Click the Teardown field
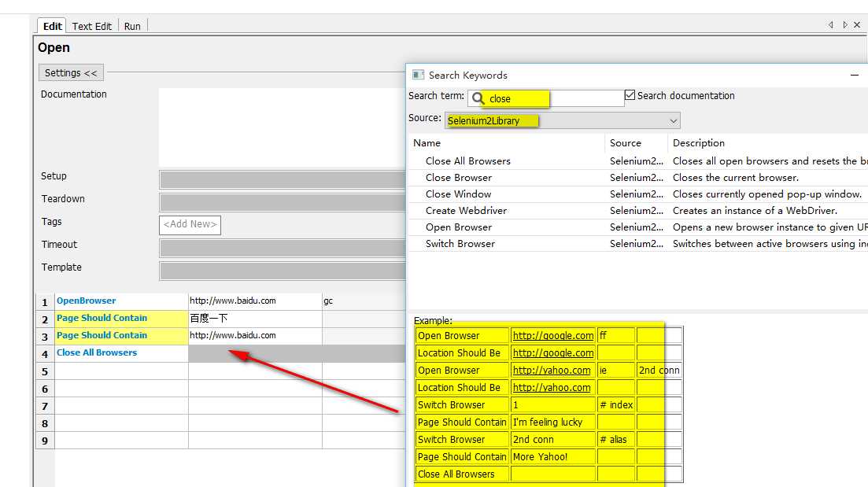 pyautogui.click(x=283, y=202)
